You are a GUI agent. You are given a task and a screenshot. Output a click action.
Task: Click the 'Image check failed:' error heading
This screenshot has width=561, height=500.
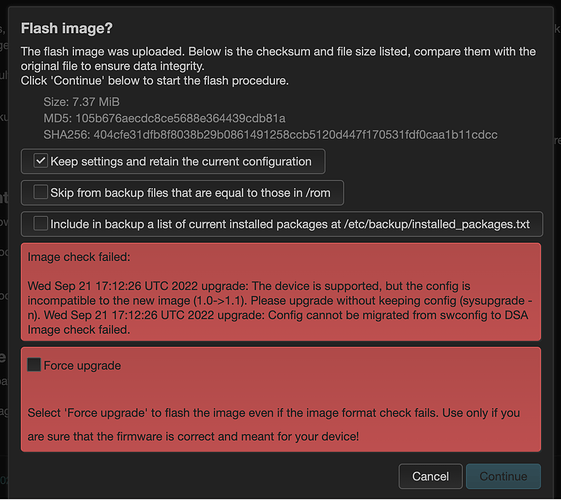(79, 257)
